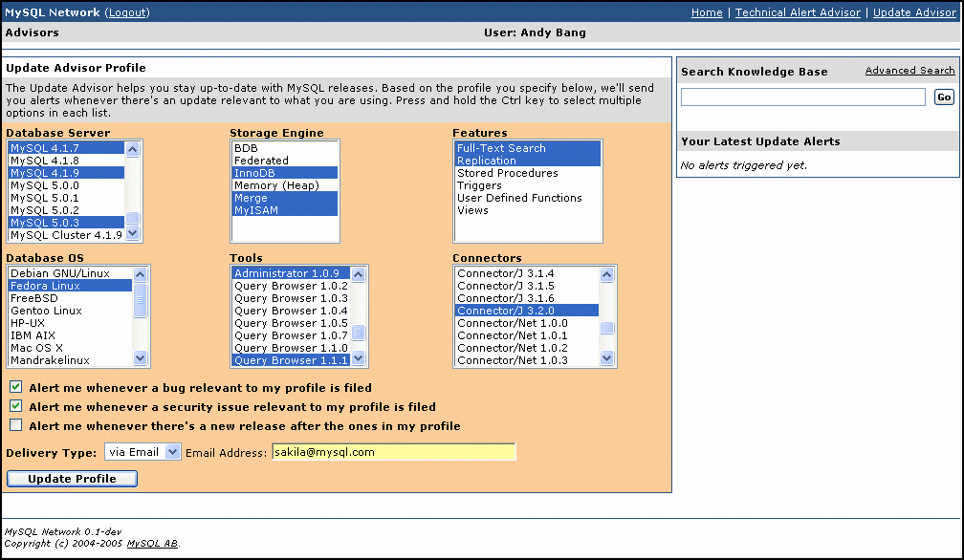The height and width of the screenshot is (560, 964).
Task: Select MyISAM storage engine
Action: [285, 210]
